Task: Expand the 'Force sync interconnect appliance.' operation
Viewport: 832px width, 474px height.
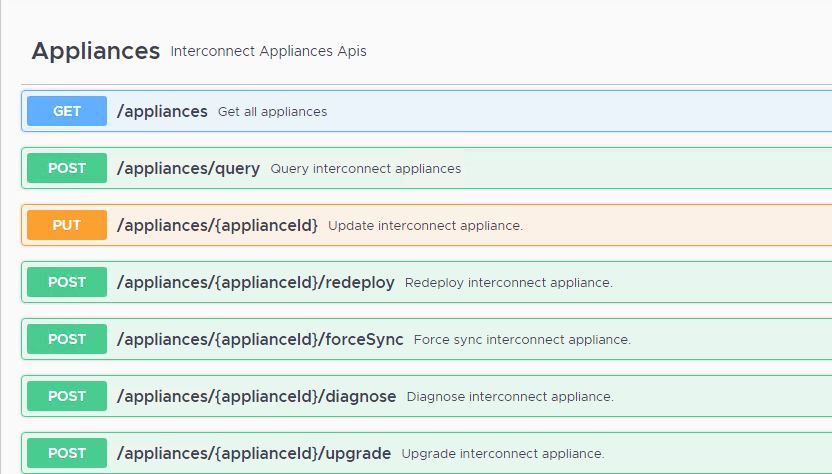Action: 521,340
